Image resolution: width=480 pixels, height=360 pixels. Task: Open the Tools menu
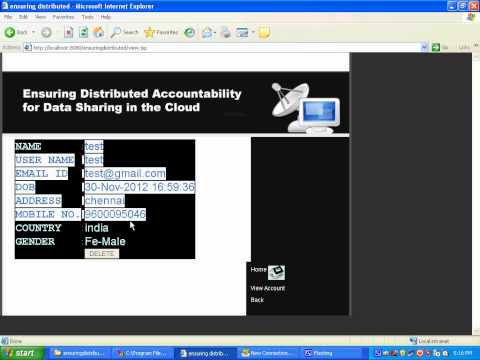[88, 17]
